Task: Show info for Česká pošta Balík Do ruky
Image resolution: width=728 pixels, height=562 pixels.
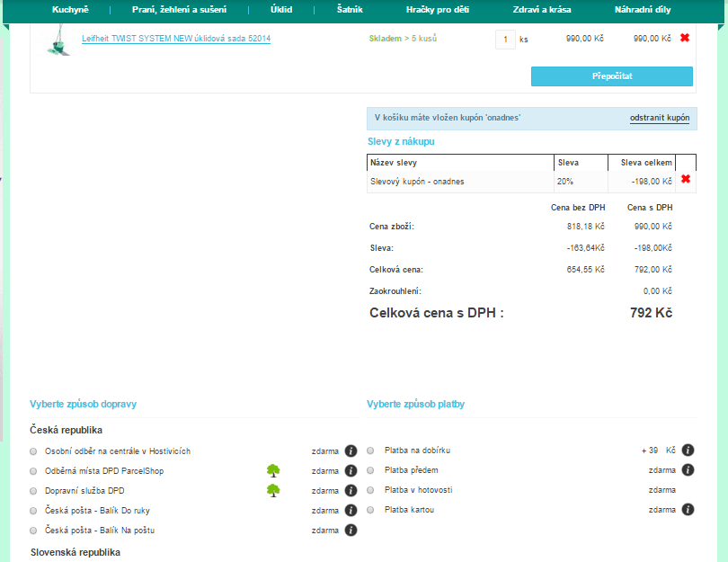Action: point(351,511)
